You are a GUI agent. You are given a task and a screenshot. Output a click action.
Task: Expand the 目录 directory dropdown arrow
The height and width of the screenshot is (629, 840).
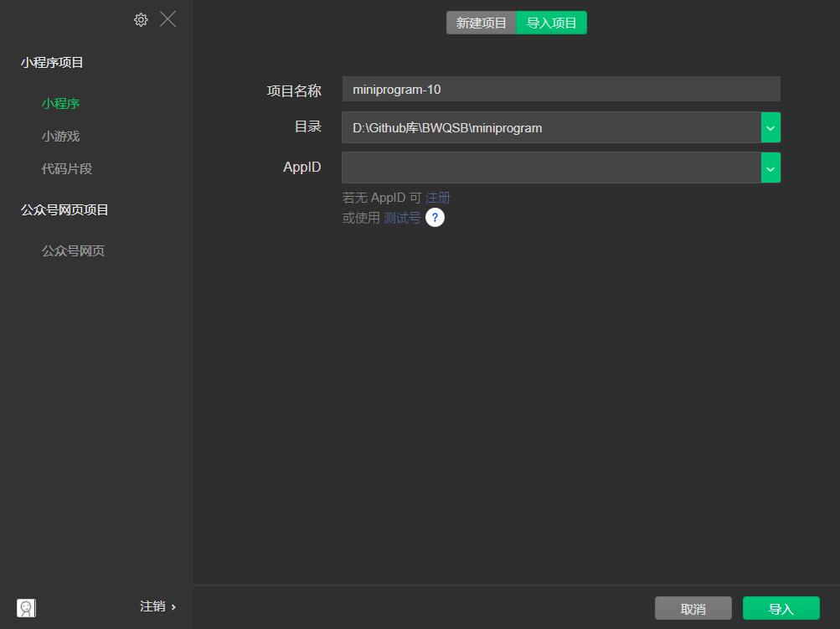tap(770, 127)
